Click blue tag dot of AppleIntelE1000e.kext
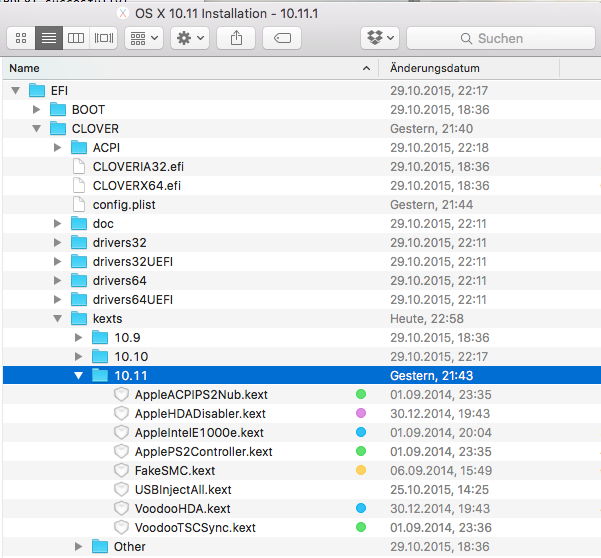Screen dimensions: 601x558 click(361, 432)
